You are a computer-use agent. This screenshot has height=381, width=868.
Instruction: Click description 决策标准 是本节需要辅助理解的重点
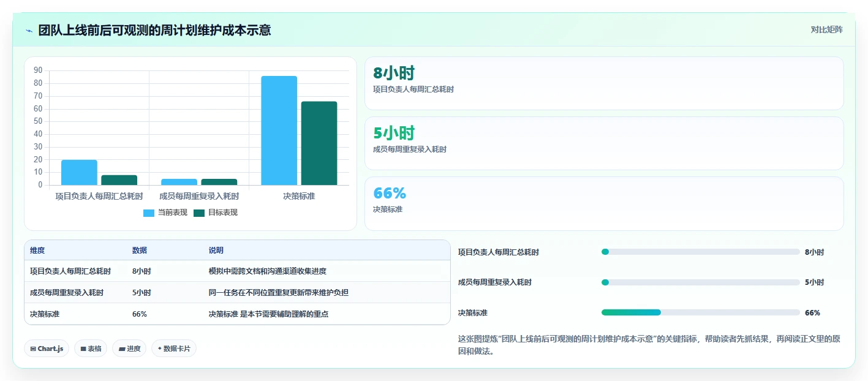pyautogui.click(x=269, y=314)
